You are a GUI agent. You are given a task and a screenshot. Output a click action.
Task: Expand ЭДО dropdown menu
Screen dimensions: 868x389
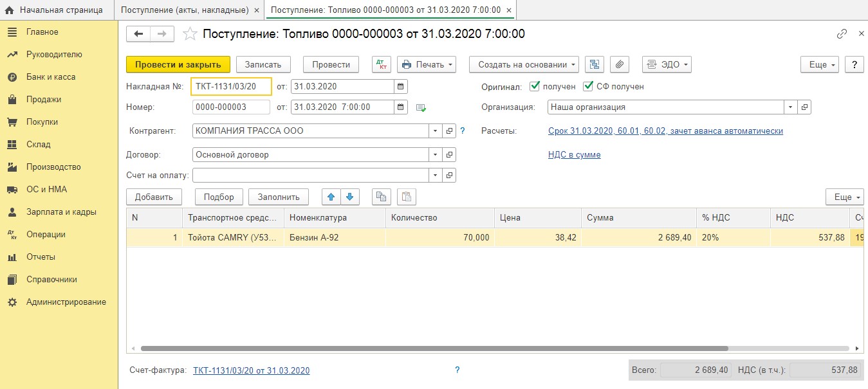point(667,64)
